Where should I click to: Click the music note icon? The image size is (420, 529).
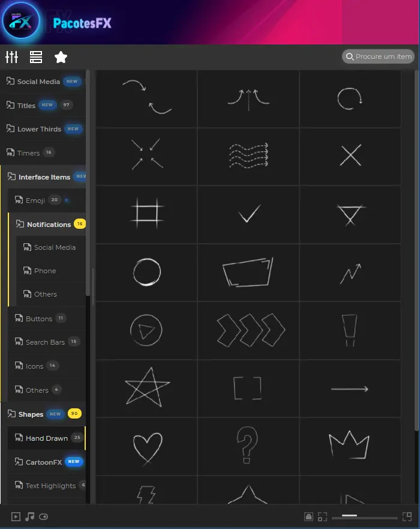coord(29,517)
